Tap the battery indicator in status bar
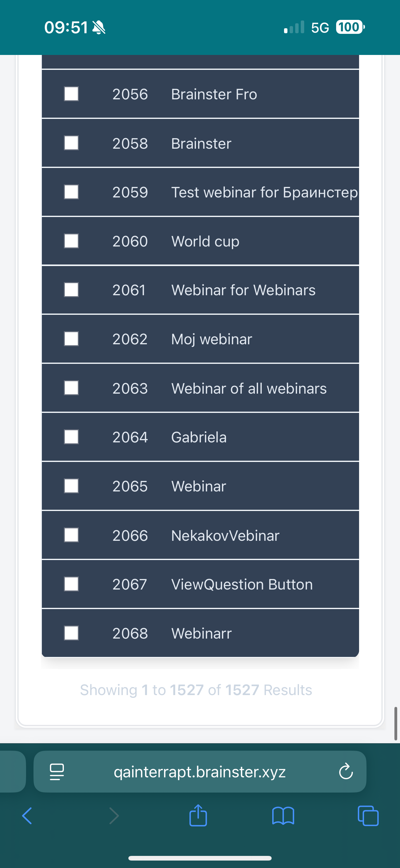 [x=350, y=27]
